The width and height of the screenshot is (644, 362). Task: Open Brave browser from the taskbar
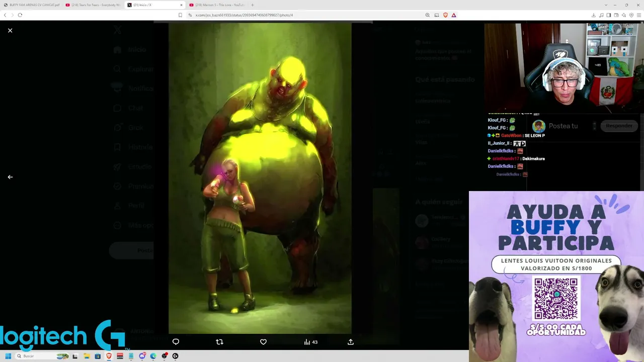click(109, 356)
